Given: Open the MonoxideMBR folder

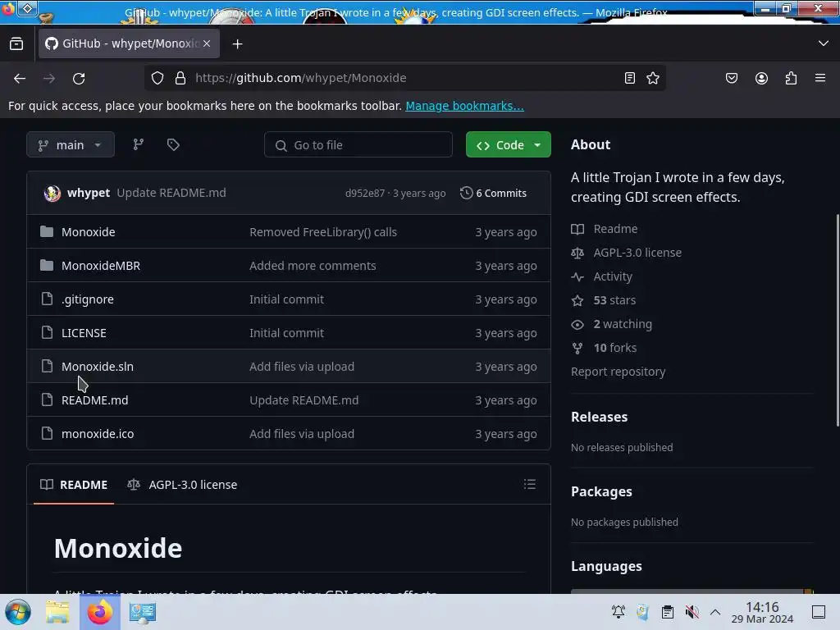Looking at the screenshot, I should click(x=101, y=266).
